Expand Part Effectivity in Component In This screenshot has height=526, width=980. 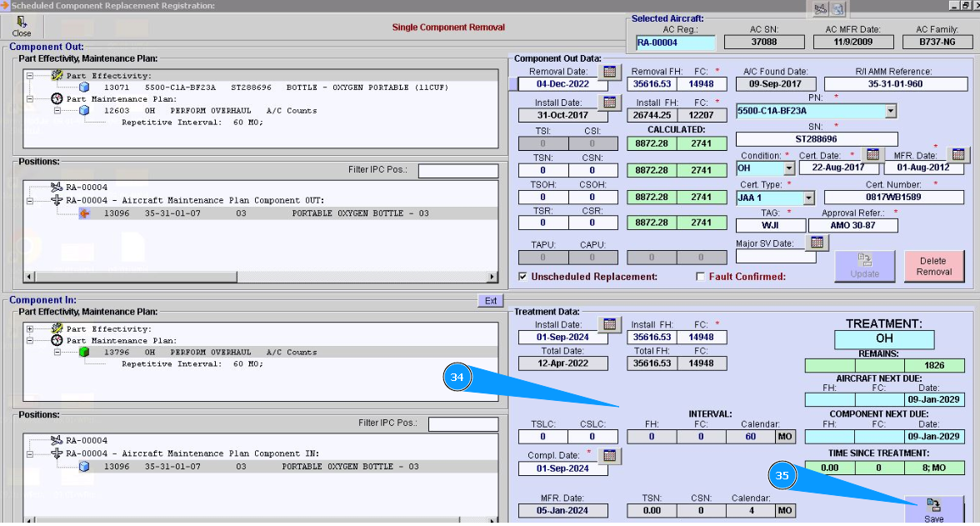31,328
